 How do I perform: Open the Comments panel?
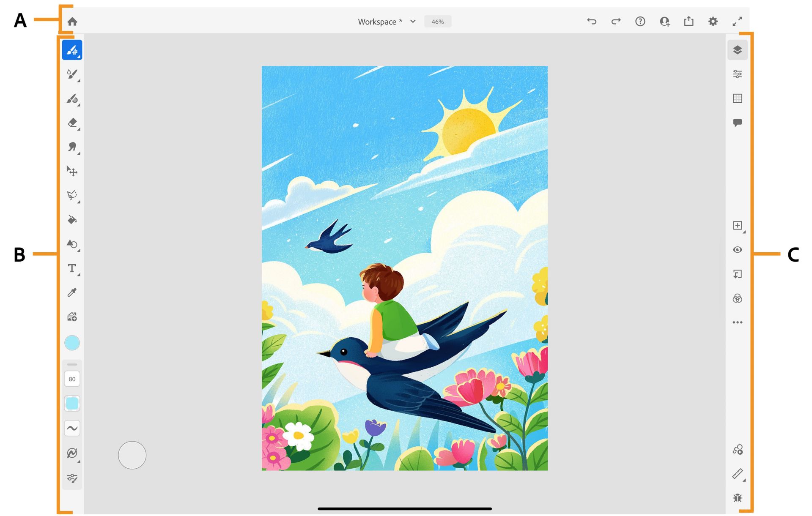[x=738, y=123]
